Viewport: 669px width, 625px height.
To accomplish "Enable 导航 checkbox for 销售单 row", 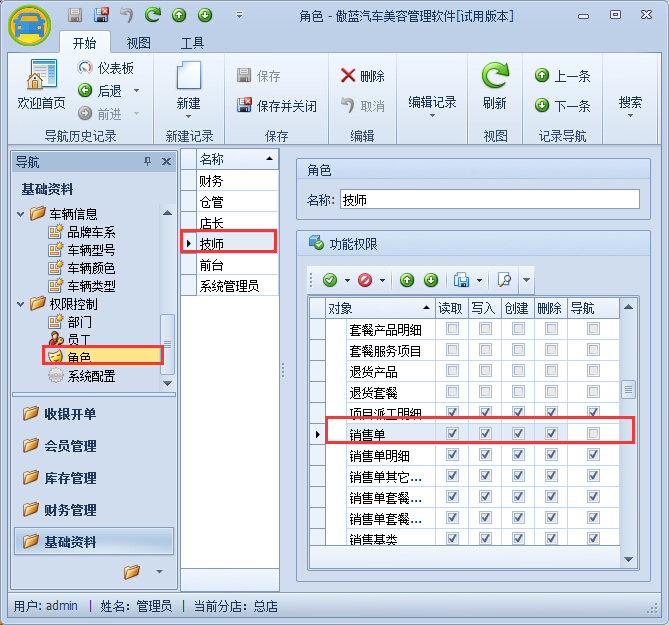I will point(593,434).
